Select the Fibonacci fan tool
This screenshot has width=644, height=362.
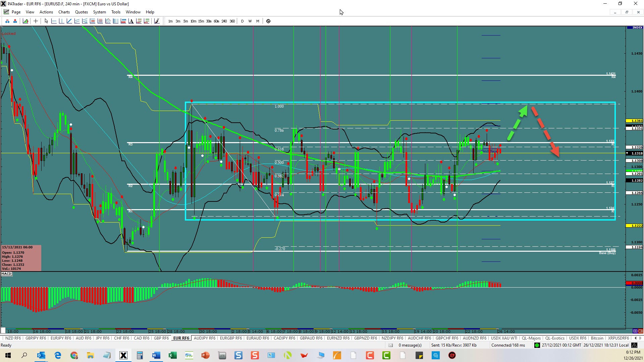tap(108, 21)
